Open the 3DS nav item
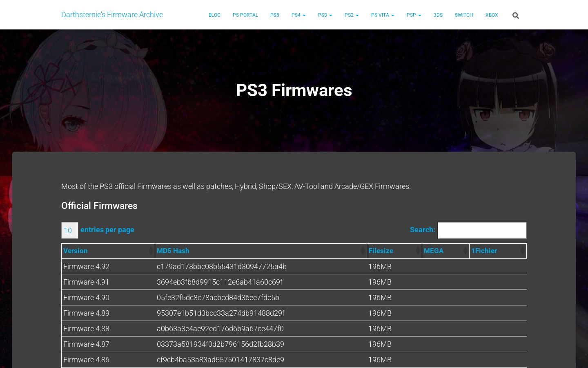Viewport: 588px width, 368px height. (438, 15)
